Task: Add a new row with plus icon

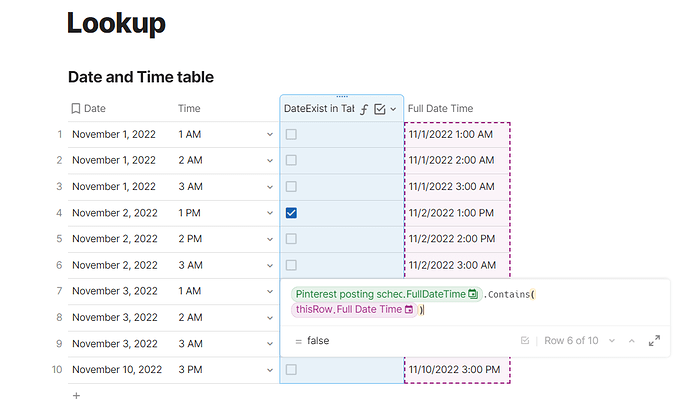Action: pyautogui.click(x=76, y=396)
